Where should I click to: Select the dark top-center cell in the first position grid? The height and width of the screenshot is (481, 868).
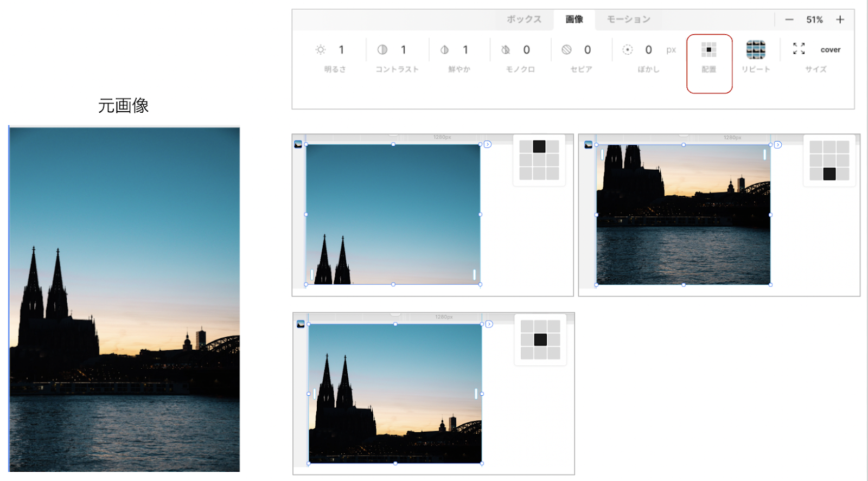[x=539, y=146]
